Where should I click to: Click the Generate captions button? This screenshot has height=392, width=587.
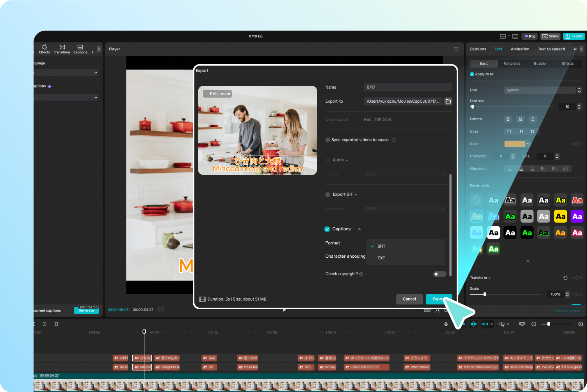coord(86,310)
